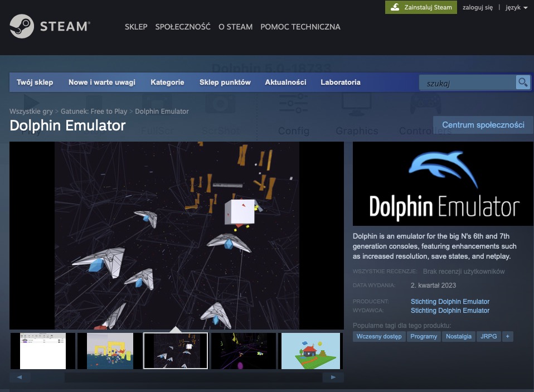The width and height of the screenshot is (534, 392).
Task: Click the szukaj search field
Action: point(468,83)
